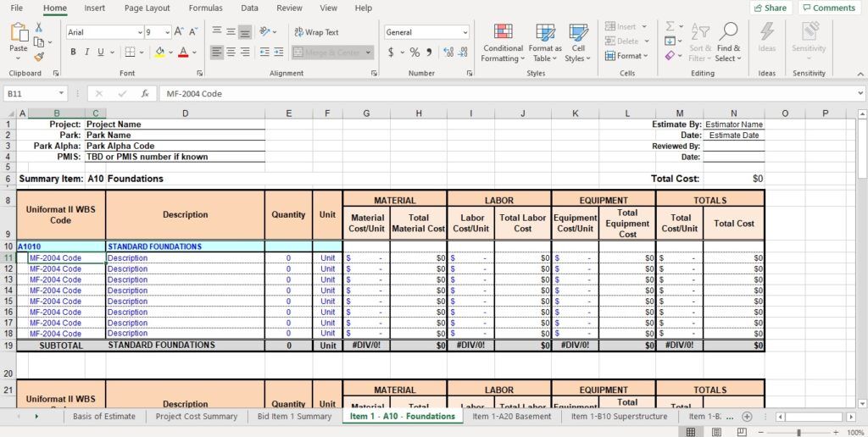Toggle Bold formatting
868x437 pixels.
74,52
